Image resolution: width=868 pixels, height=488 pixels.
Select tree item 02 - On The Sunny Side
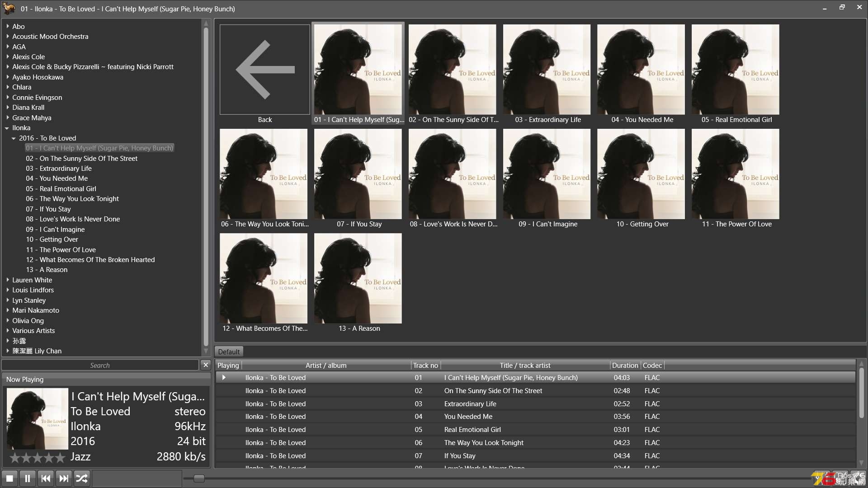click(x=82, y=158)
